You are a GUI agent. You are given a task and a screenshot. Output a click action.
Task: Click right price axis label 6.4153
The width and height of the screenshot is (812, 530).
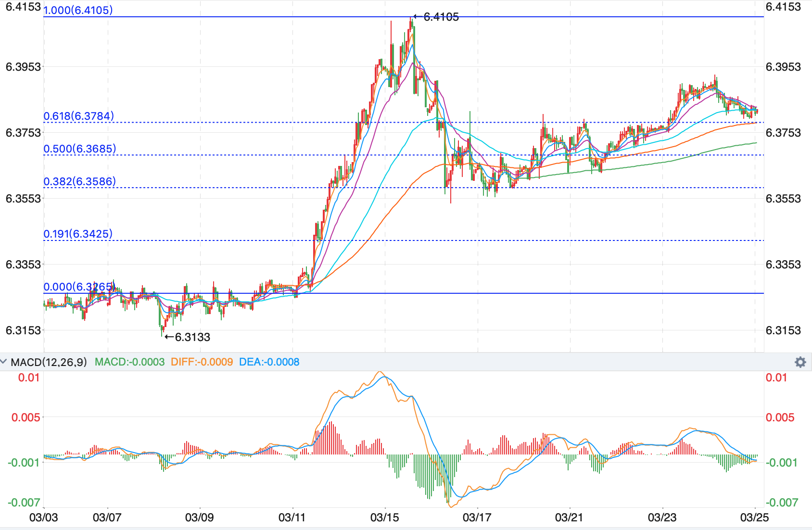(x=784, y=7)
